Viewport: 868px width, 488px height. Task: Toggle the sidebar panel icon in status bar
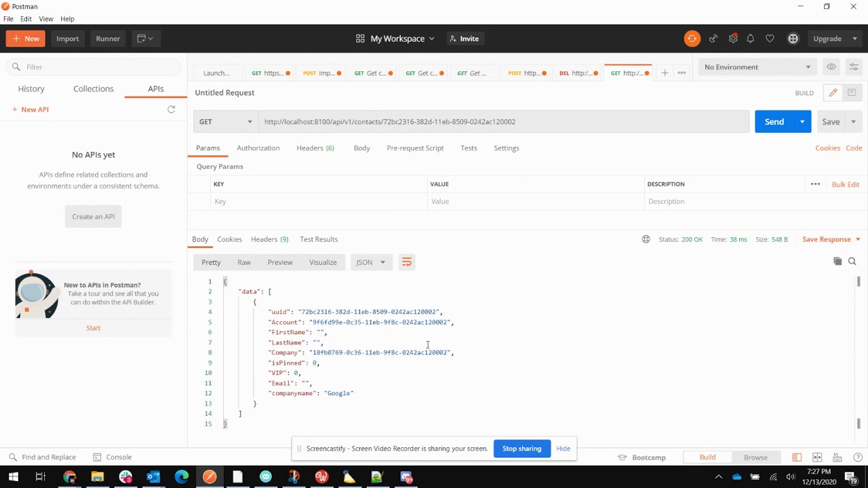[x=797, y=457]
